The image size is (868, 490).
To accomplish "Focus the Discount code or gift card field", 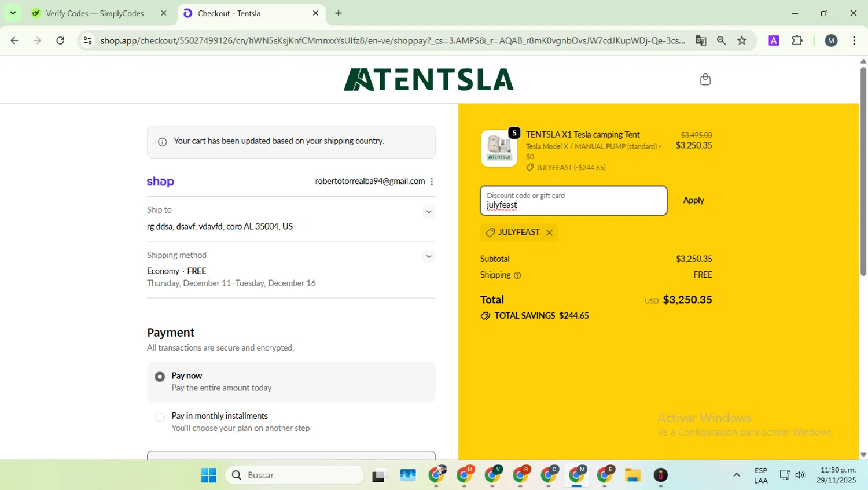I will click(573, 201).
